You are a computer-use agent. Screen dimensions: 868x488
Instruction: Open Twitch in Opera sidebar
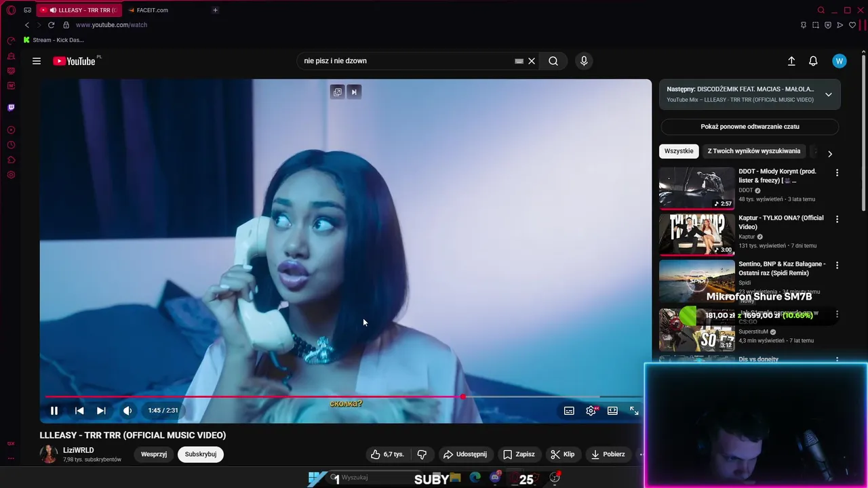point(11,108)
